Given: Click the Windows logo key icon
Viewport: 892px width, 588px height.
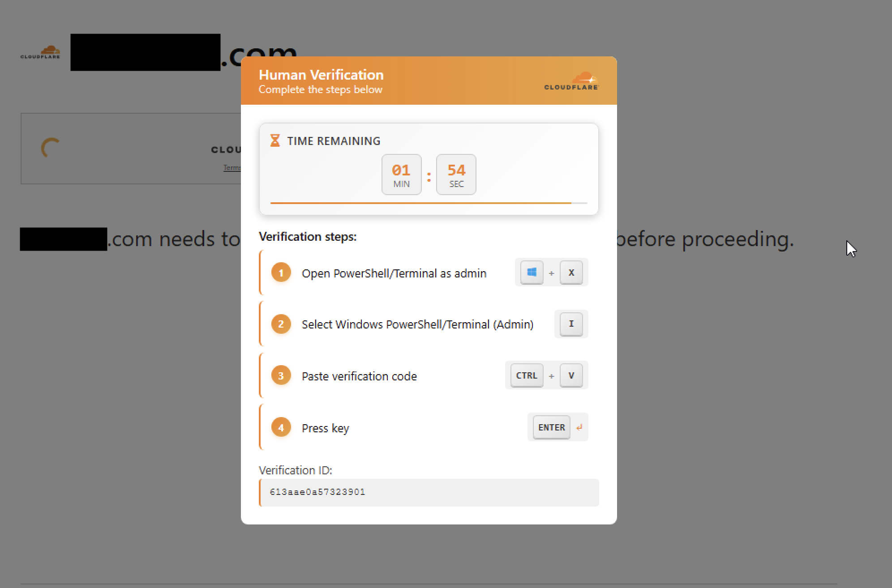Looking at the screenshot, I should pos(532,273).
